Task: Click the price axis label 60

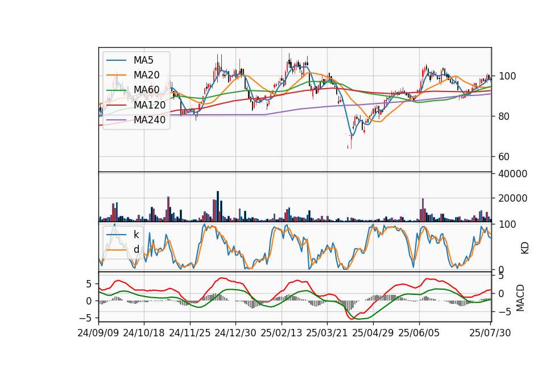Action: [x=504, y=157]
